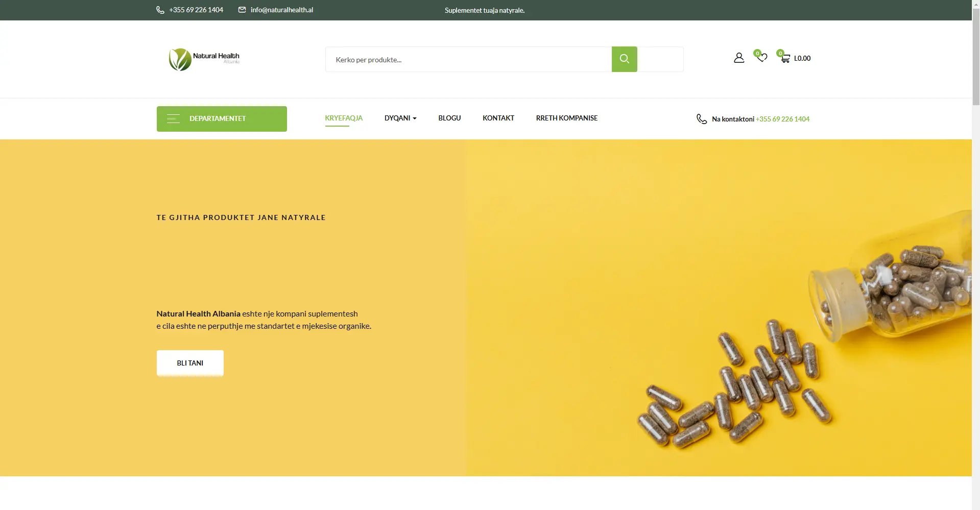980x510 pixels.
Task: Open the shopping cart icon
Action: click(x=785, y=58)
